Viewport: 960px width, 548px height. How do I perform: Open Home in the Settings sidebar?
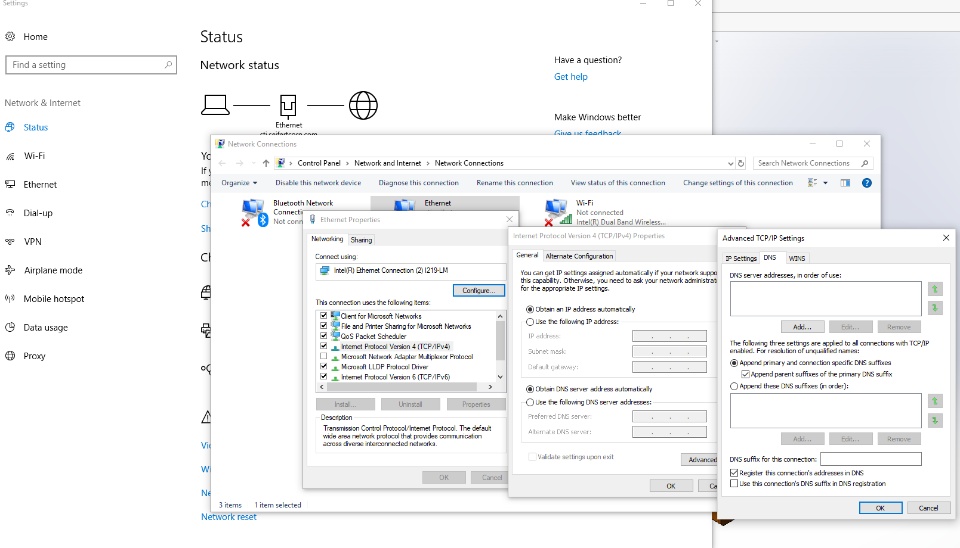[35, 37]
